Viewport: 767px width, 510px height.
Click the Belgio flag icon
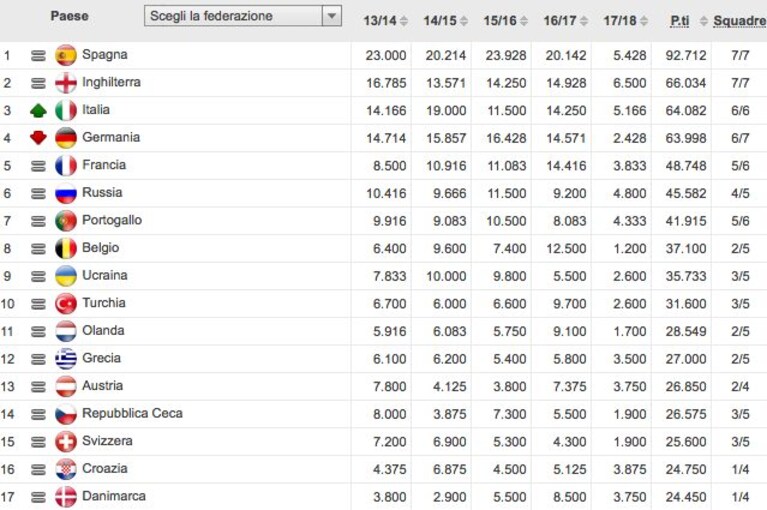click(66, 248)
